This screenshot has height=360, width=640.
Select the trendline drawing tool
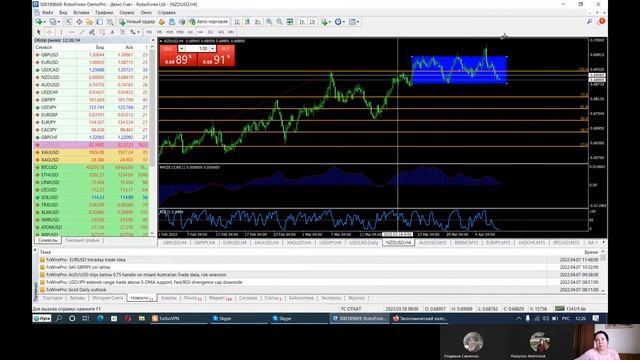coord(82,31)
